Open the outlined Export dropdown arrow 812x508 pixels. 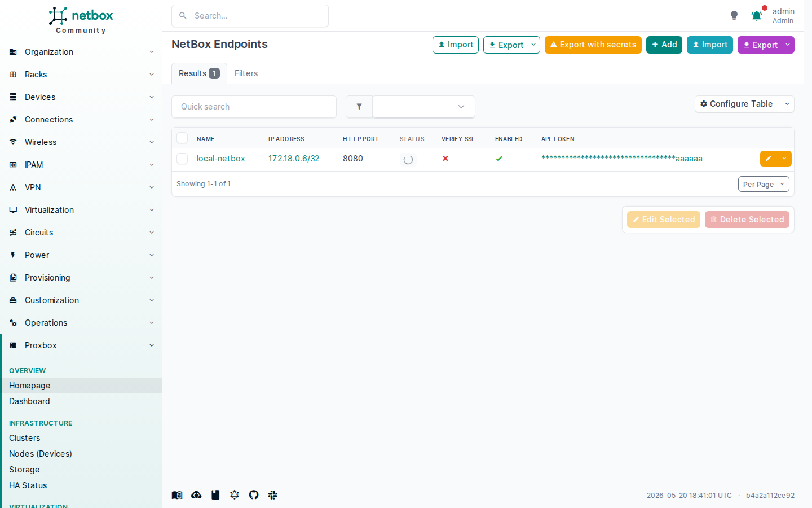[x=533, y=45]
